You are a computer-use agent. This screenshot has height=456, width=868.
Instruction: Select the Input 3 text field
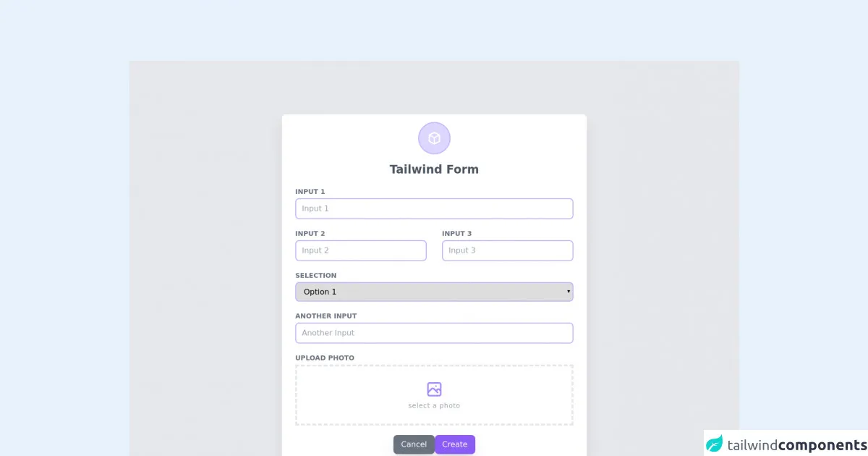(507, 250)
